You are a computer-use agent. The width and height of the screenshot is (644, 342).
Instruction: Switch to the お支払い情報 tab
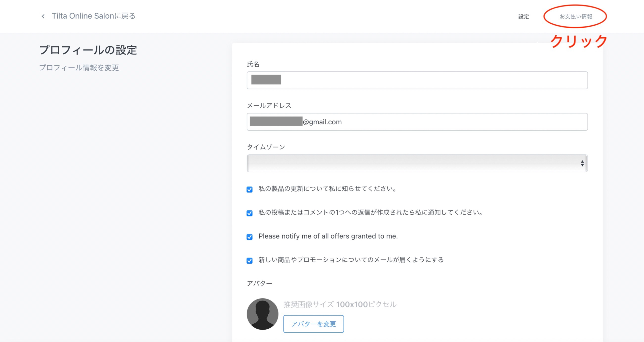(x=576, y=17)
